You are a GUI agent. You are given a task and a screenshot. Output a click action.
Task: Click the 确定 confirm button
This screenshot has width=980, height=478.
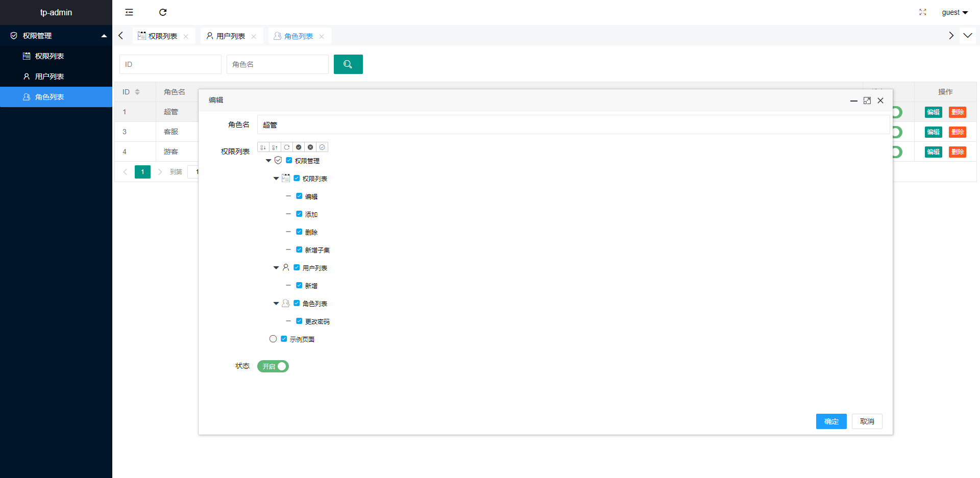(831, 421)
